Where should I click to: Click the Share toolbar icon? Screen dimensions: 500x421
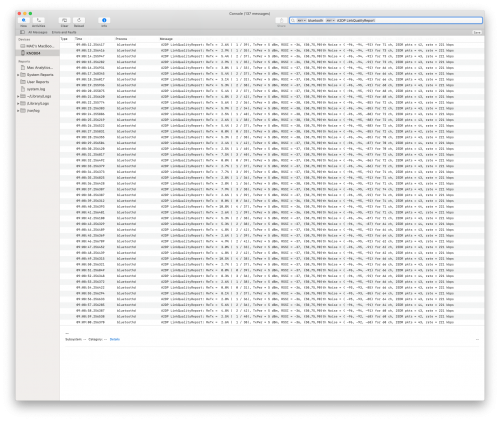[281, 20]
